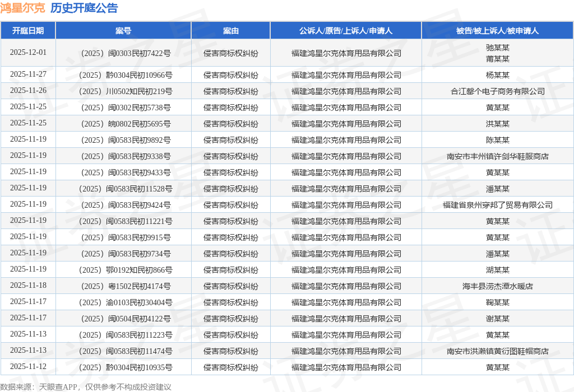The image size is (574, 392).
Task: Select date cell 2025-11-18
Action: click(x=28, y=285)
